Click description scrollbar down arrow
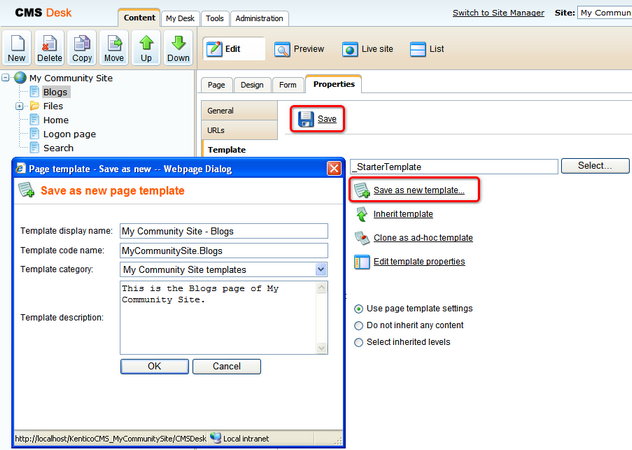 pyautogui.click(x=321, y=348)
